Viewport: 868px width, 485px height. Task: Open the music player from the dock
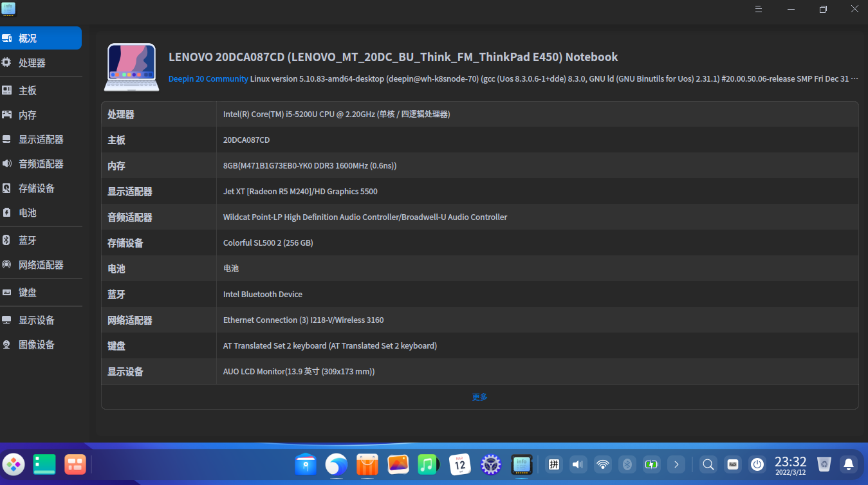[429, 464]
